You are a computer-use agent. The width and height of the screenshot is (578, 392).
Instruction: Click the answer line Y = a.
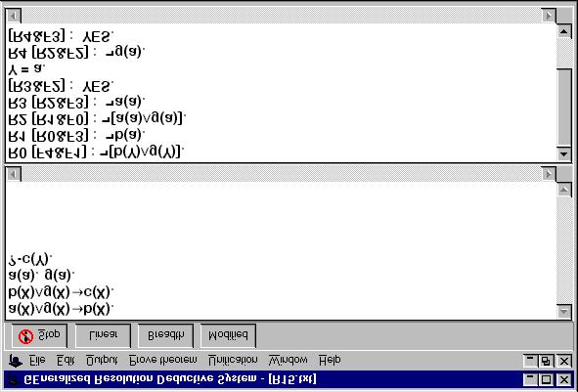tap(26, 69)
